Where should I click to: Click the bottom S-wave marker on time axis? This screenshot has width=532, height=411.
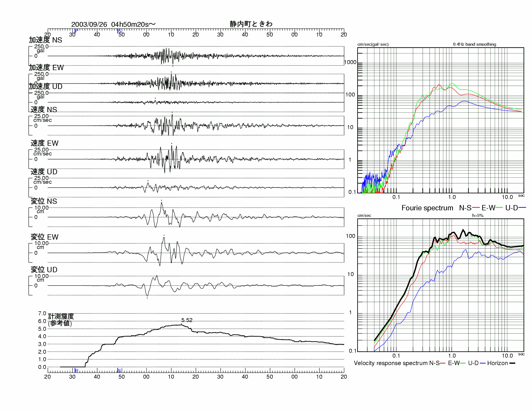(x=119, y=370)
